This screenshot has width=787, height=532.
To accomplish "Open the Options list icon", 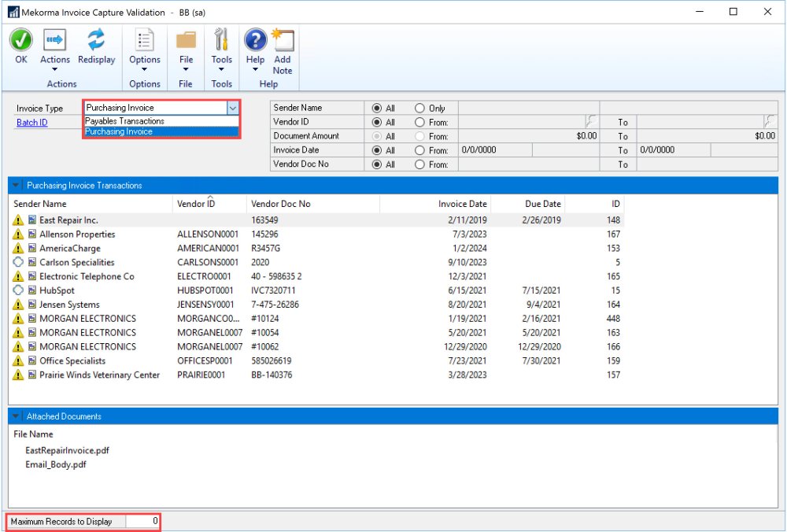I will coord(145,40).
